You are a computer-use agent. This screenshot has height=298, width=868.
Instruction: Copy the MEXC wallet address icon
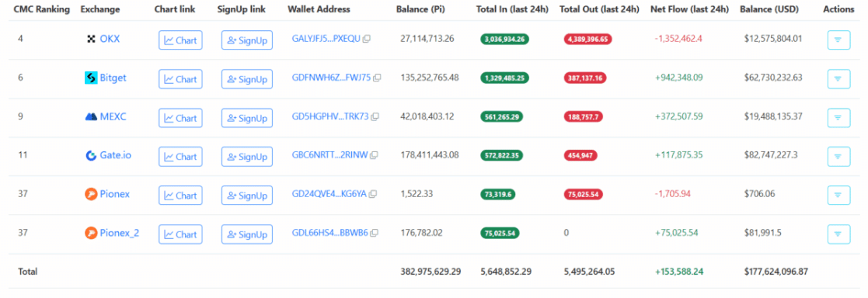(x=375, y=116)
